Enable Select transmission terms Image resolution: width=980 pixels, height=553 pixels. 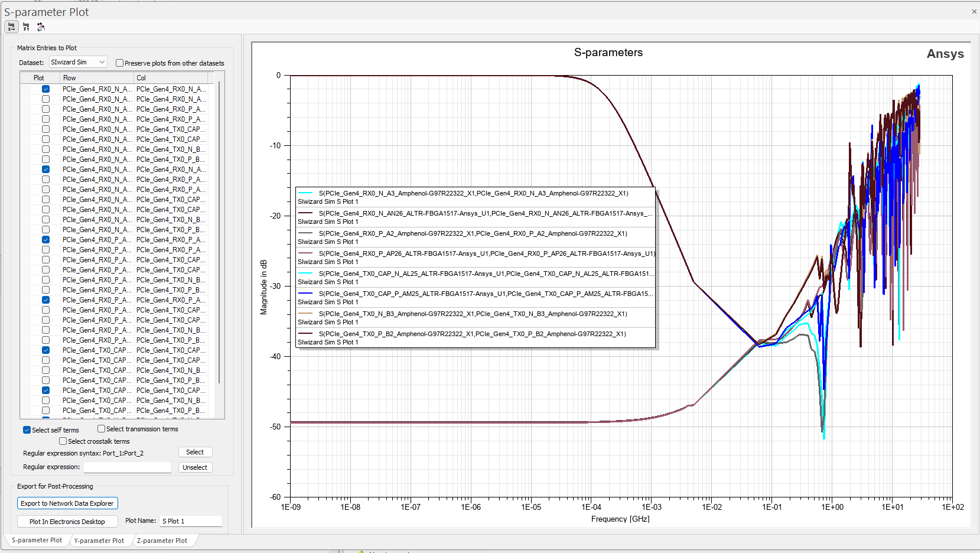[101, 429]
